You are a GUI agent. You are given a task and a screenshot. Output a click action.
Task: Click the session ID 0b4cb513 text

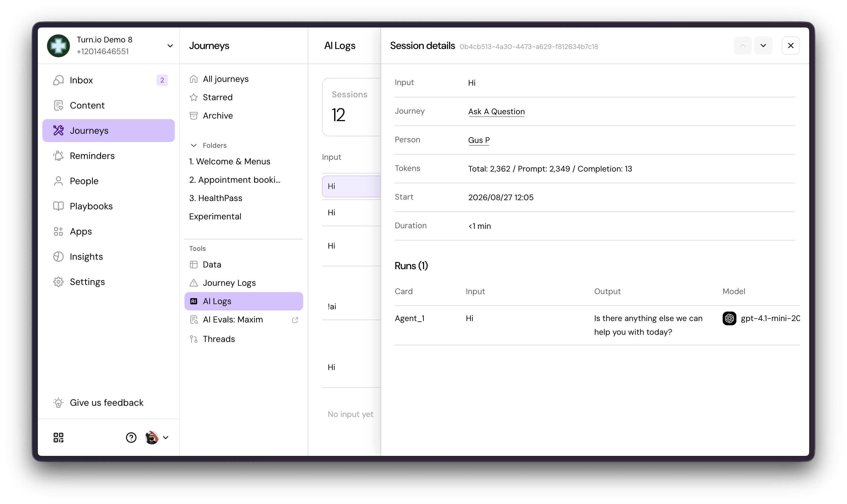click(529, 46)
